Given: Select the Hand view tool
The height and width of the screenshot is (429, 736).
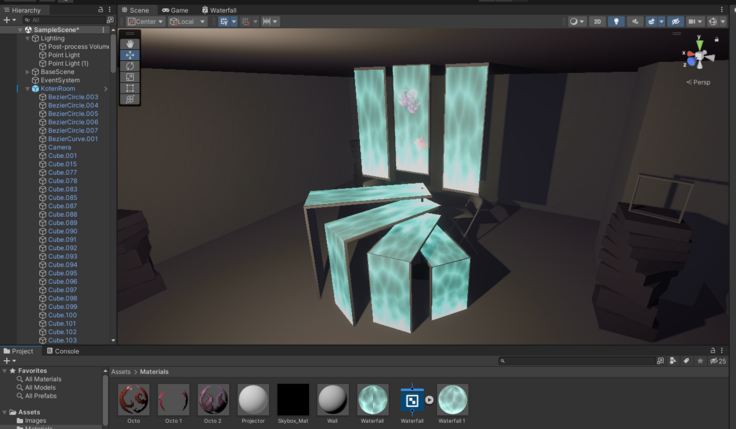Looking at the screenshot, I should tap(129, 44).
